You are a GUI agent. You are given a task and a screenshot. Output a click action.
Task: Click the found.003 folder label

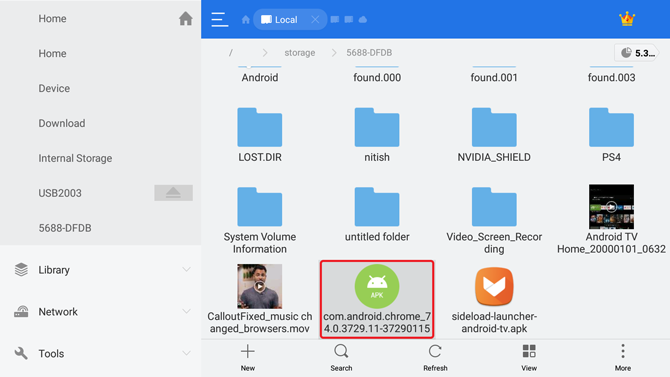point(611,77)
